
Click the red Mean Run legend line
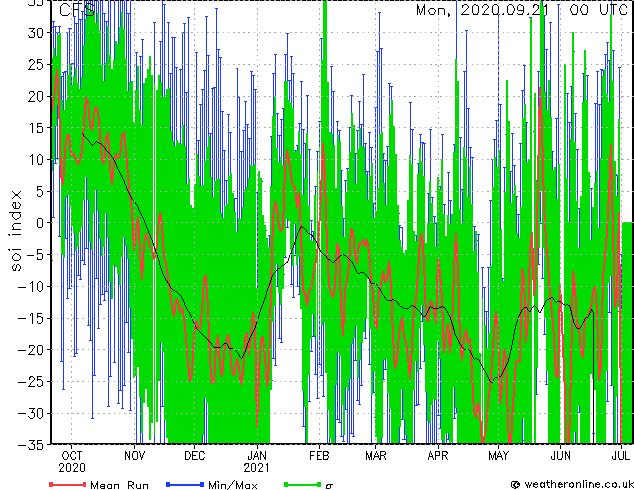[x=68, y=484]
